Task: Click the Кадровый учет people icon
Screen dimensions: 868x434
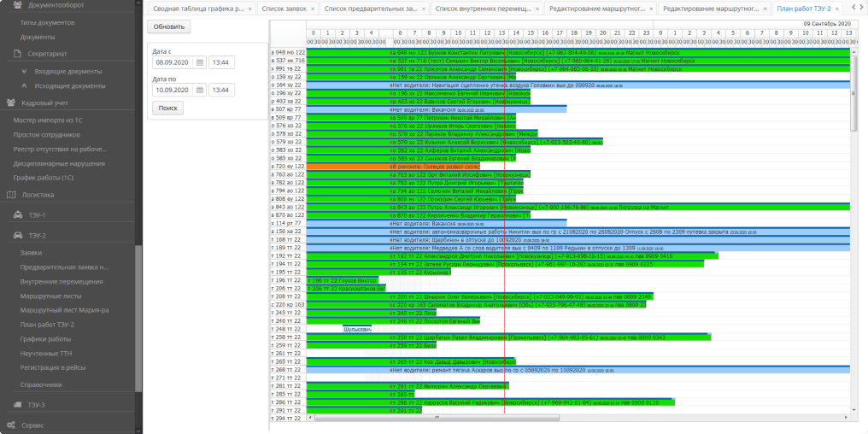Action: coord(11,103)
